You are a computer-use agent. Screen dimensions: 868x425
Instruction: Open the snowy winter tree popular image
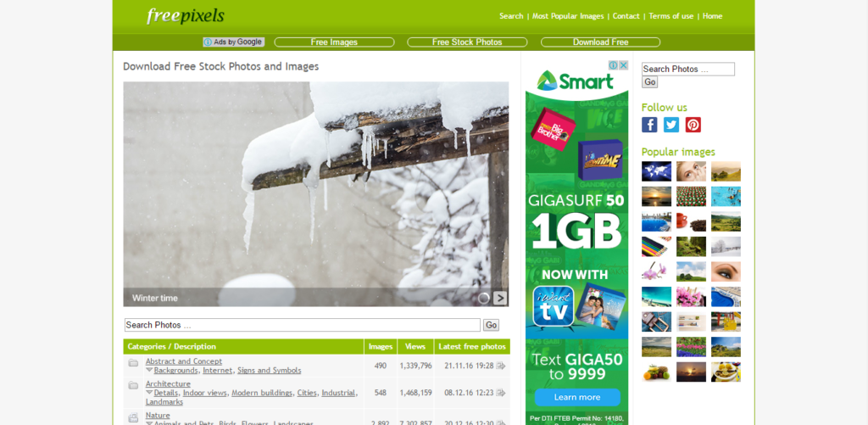pos(726,247)
